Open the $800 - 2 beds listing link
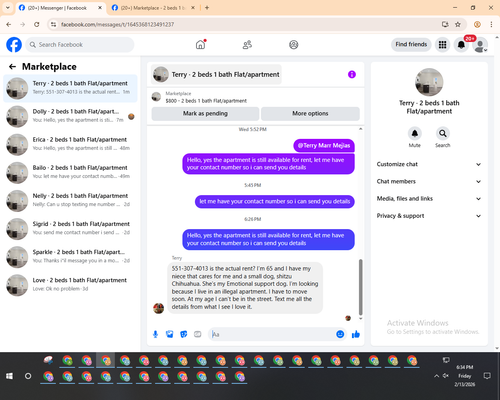 pyautogui.click(x=206, y=101)
